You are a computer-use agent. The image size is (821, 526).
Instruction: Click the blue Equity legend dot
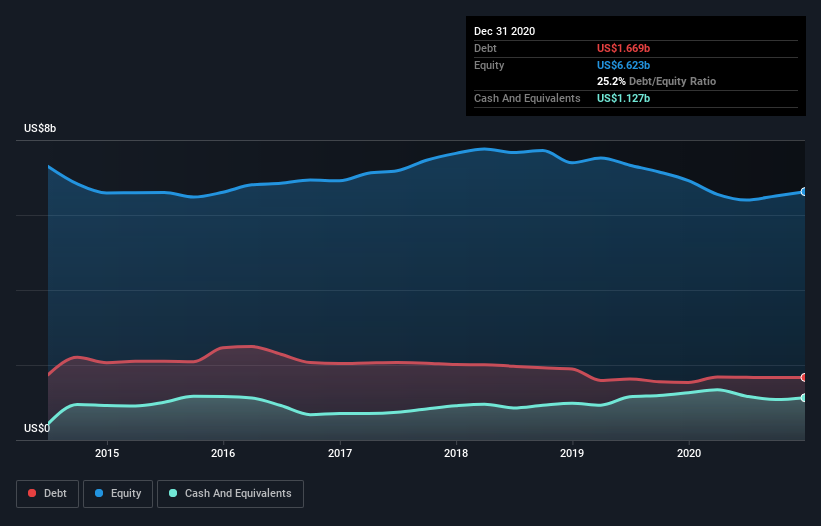coord(99,493)
